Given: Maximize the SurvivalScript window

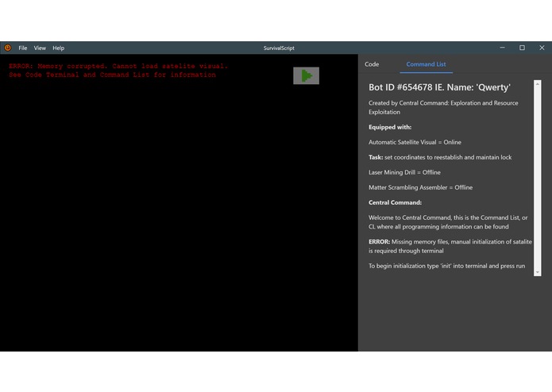Looking at the screenshot, I should [x=522, y=48].
